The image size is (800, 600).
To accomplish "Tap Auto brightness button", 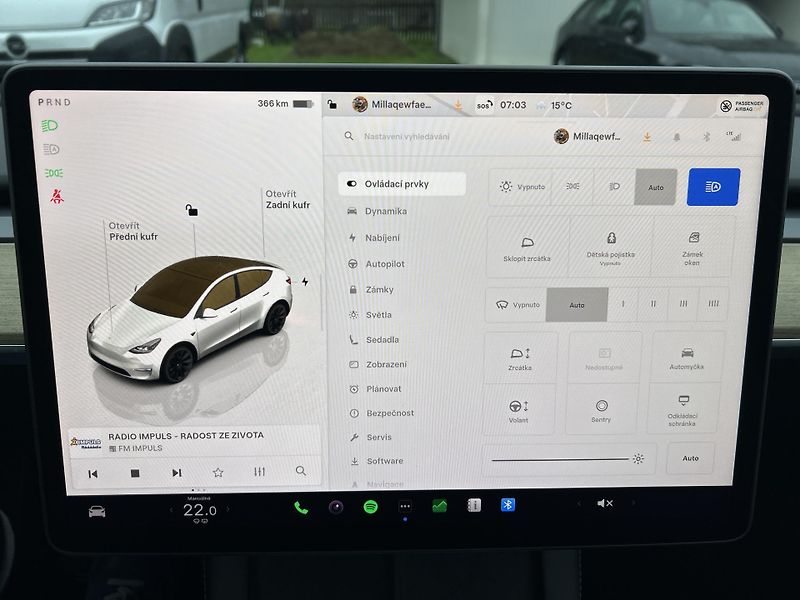I will 690,458.
